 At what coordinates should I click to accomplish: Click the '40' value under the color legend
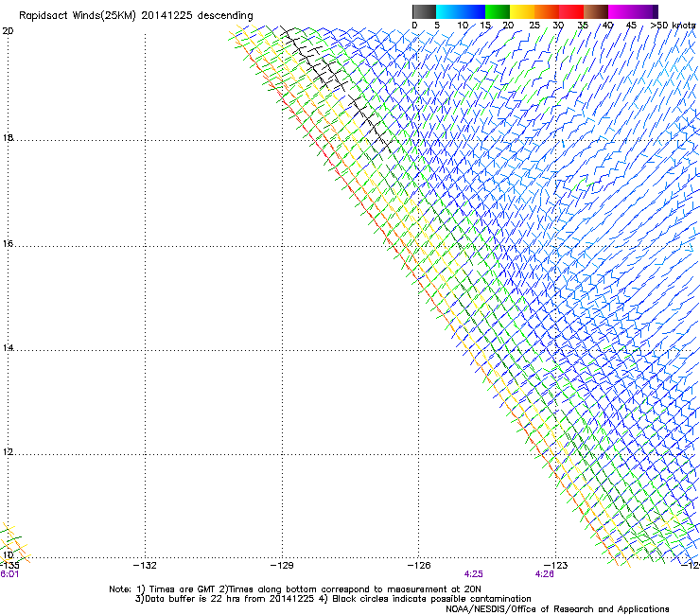[607, 26]
